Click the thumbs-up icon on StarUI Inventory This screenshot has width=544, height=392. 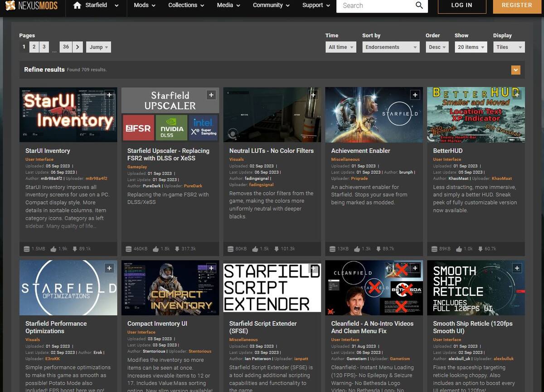[x=54, y=249]
